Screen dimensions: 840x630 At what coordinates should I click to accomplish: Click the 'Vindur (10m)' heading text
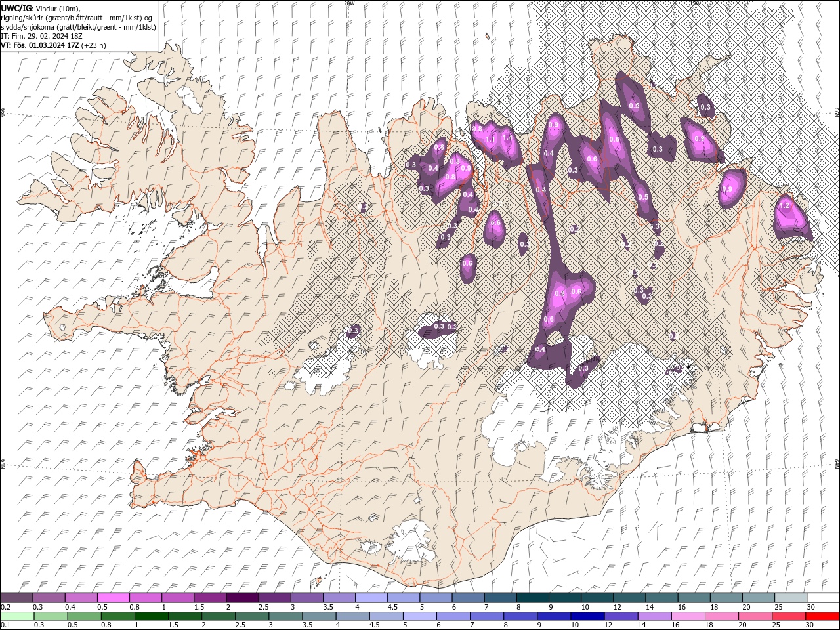(56, 8)
